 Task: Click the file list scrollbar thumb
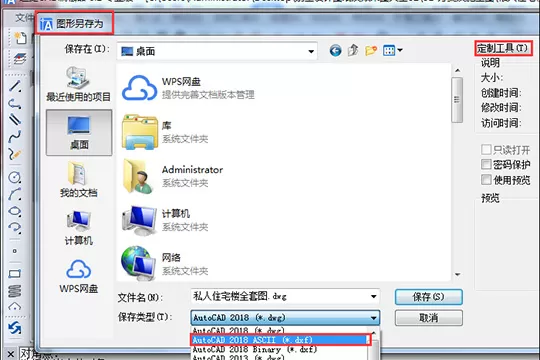pyautogui.click(x=457, y=100)
